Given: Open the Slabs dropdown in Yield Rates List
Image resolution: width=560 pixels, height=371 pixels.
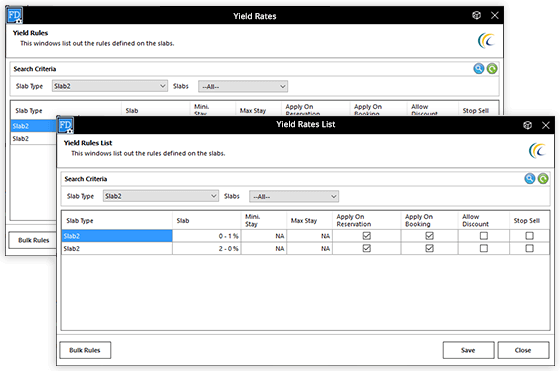Looking at the screenshot, I should [294, 196].
